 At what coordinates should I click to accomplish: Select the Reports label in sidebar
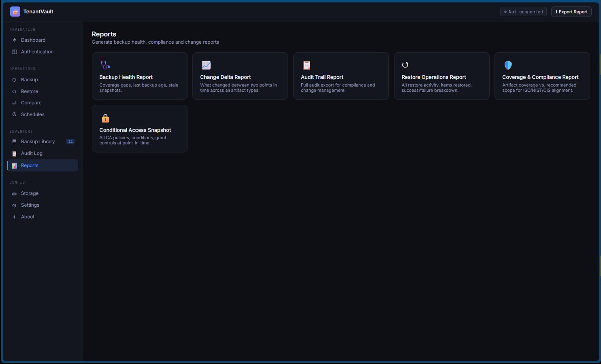click(30, 165)
